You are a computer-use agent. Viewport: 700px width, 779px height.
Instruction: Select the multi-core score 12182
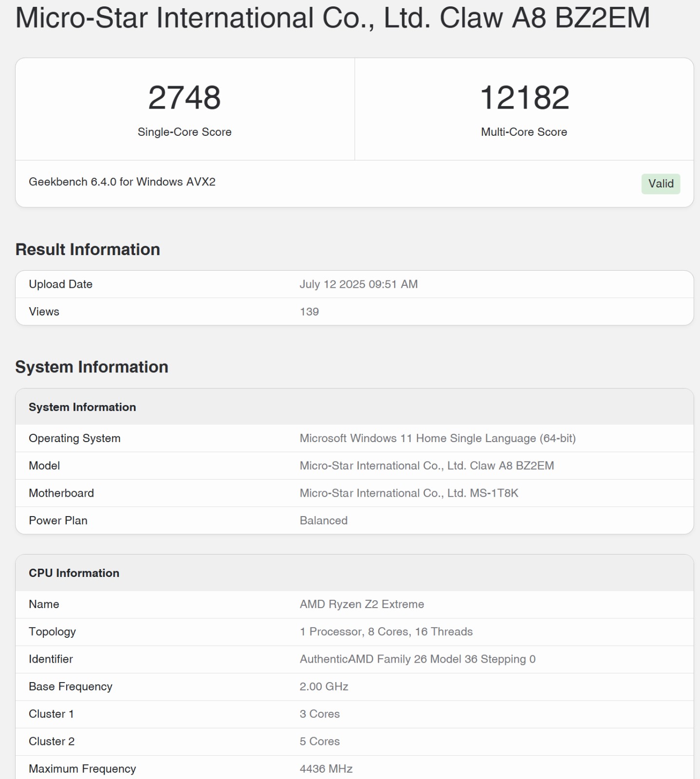point(524,97)
